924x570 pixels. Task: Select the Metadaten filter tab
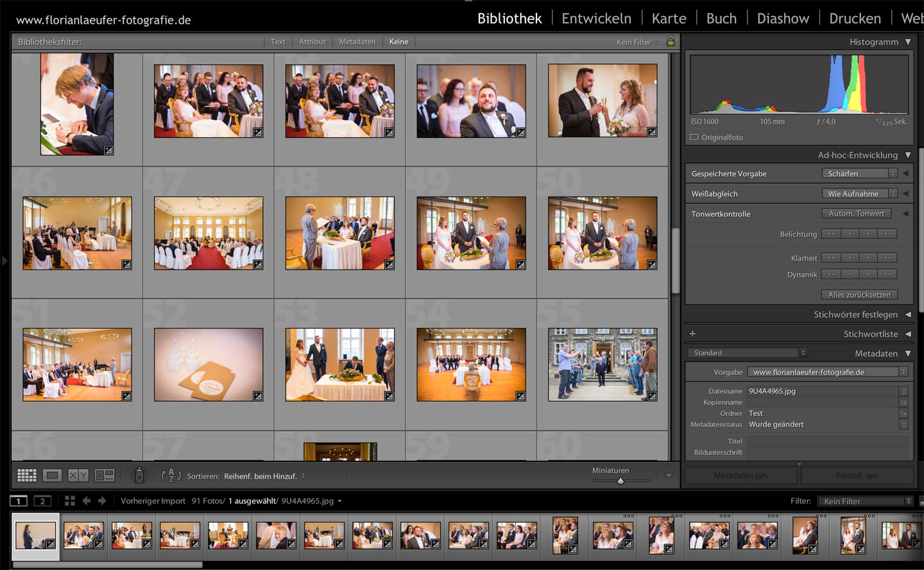click(357, 41)
